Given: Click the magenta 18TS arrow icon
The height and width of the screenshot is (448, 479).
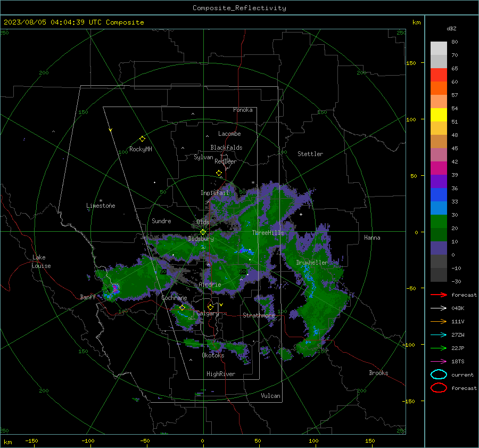Looking at the screenshot, I should 439,362.
